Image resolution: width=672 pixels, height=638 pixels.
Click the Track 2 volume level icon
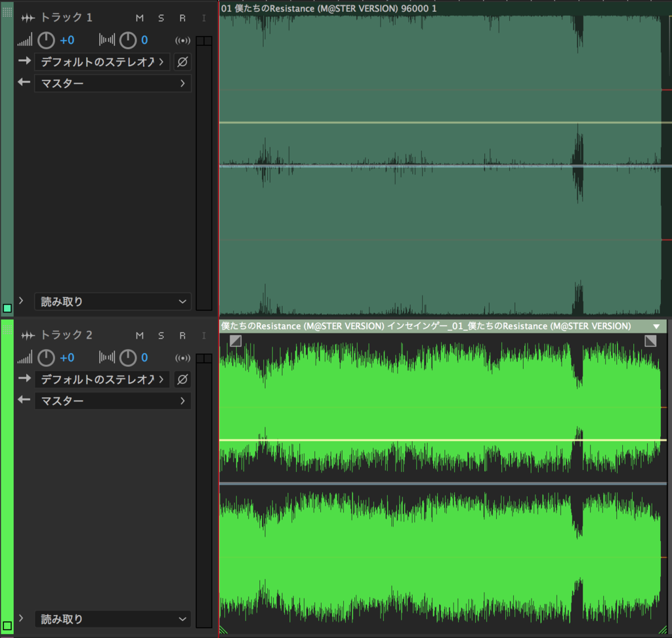(25, 358)
